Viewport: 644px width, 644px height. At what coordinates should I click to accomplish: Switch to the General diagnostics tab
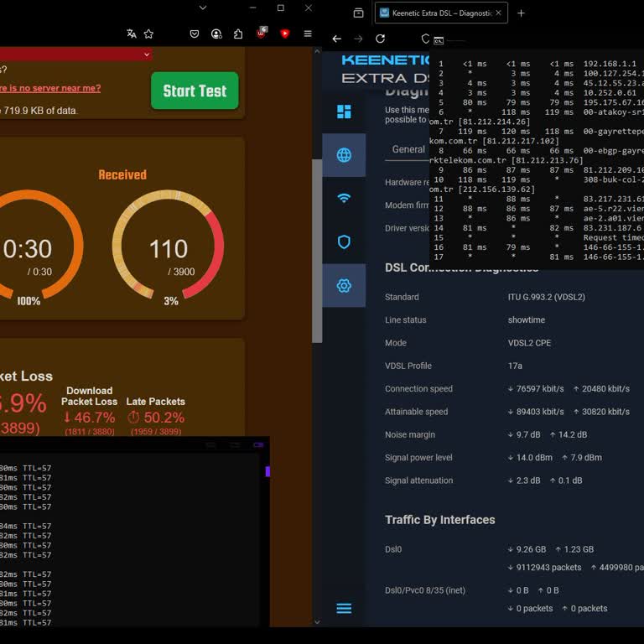coord(408,149)
